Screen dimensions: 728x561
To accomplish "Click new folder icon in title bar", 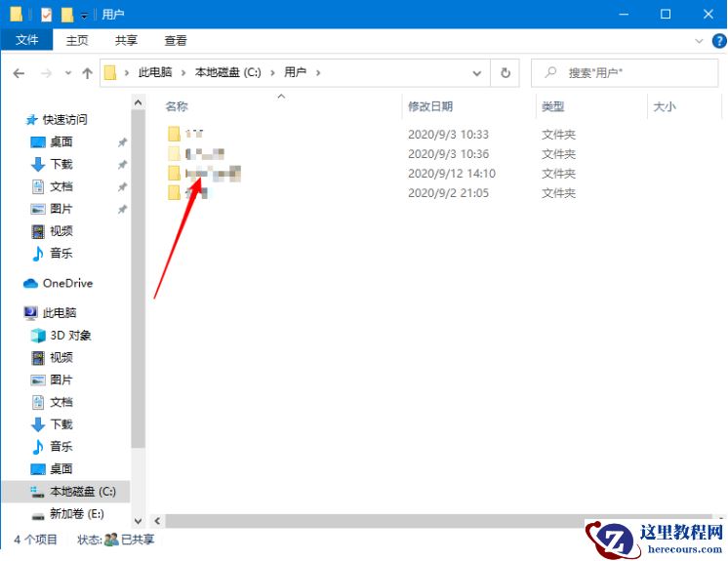I will tap(67, 15).
